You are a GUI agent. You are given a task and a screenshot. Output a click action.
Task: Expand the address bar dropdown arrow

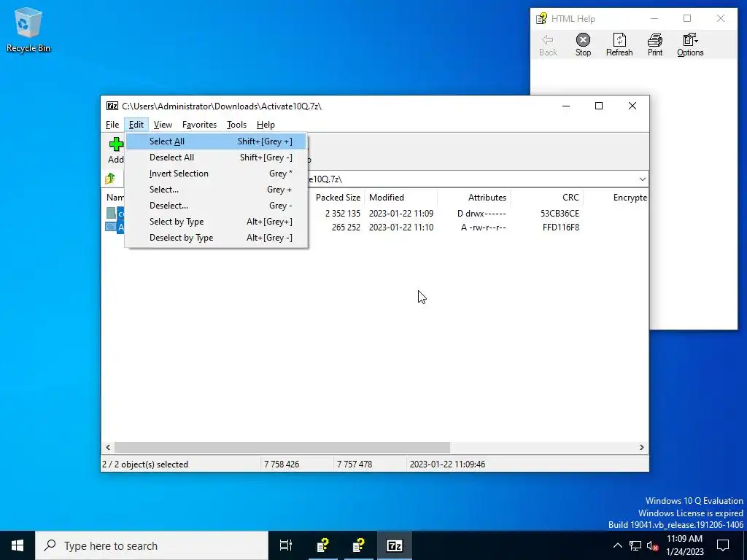pyautogui.click(x=642, y=179)
